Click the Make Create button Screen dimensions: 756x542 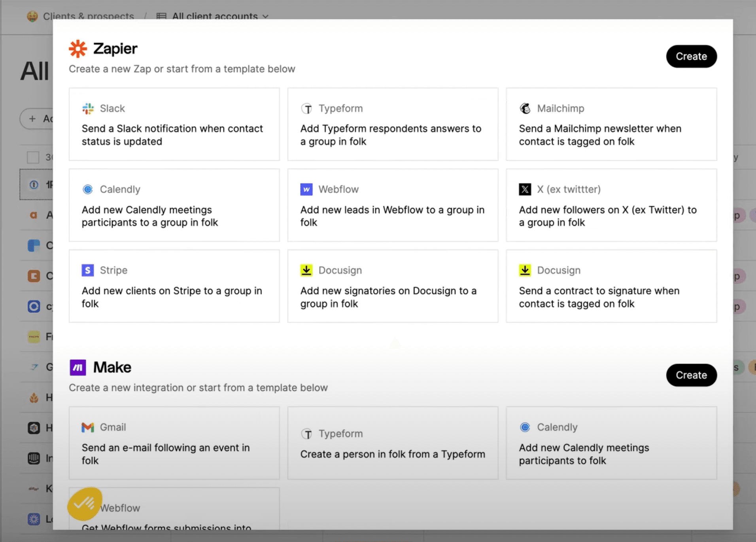pyautogui.click(x=691, y=375)
